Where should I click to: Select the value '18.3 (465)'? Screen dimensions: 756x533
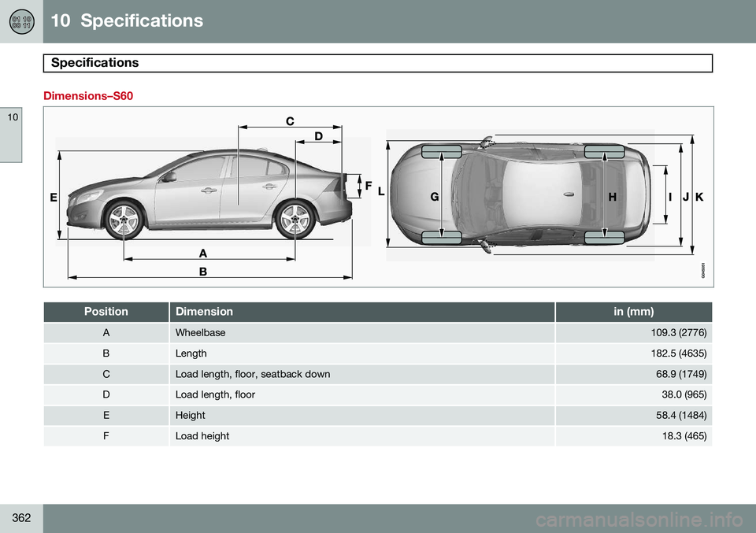pos(684,436)
